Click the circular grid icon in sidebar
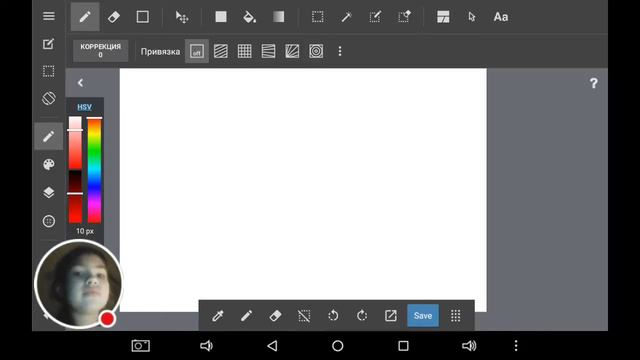640x360 pixels. pos(49,221)
